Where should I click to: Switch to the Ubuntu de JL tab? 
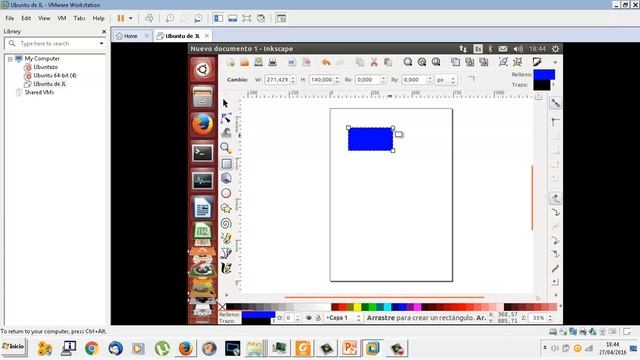(182, 36)
